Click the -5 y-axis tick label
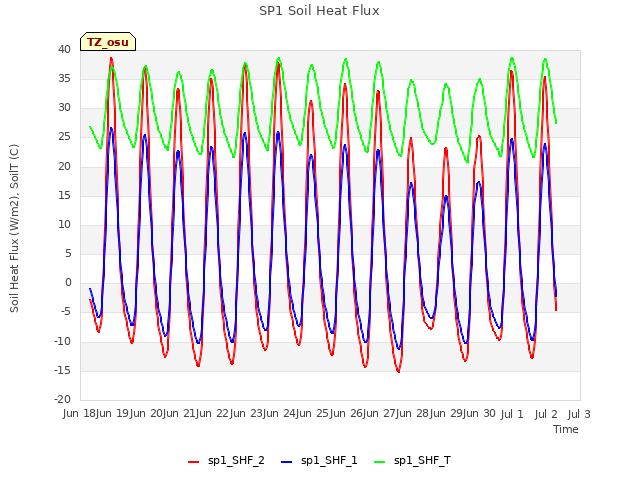Screen dimensions: 640x480 66,312
